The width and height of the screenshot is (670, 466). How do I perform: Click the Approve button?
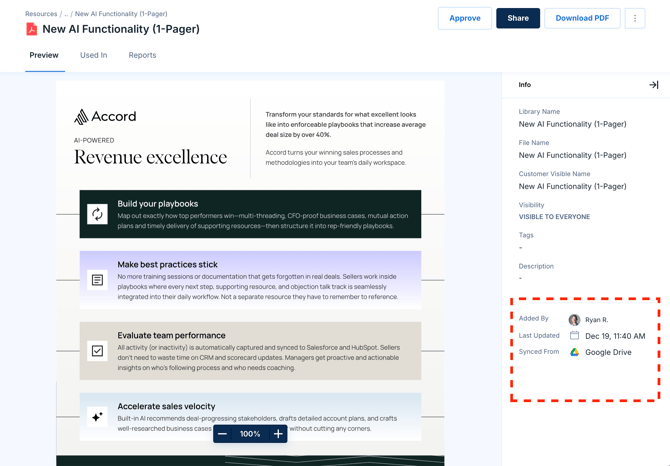click(x=464, y=18)
